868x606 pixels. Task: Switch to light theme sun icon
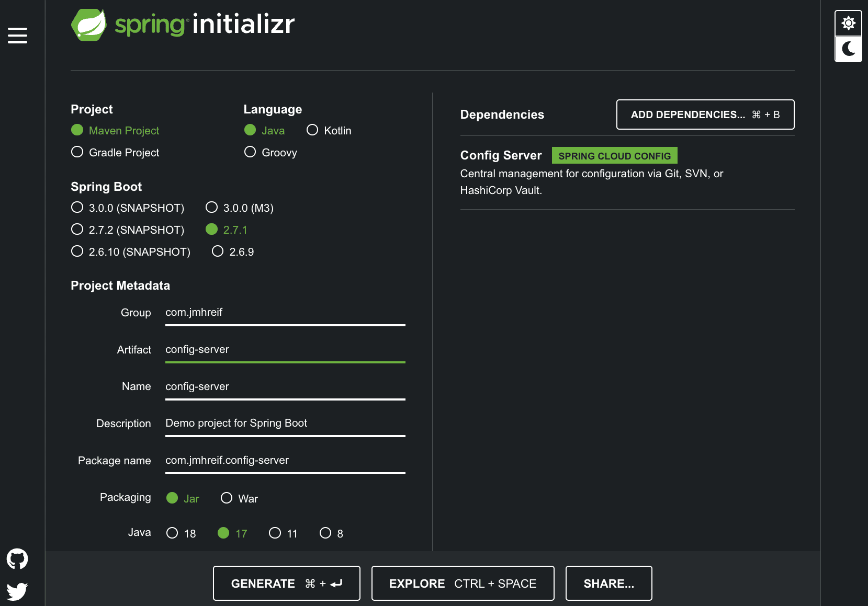coord(848,23)
